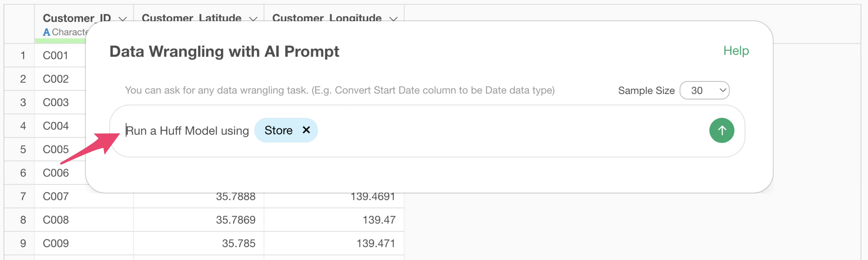Open Customer_ID column menu chevron
Viewport: 868px width, 260px height.
tap(123, 19)
